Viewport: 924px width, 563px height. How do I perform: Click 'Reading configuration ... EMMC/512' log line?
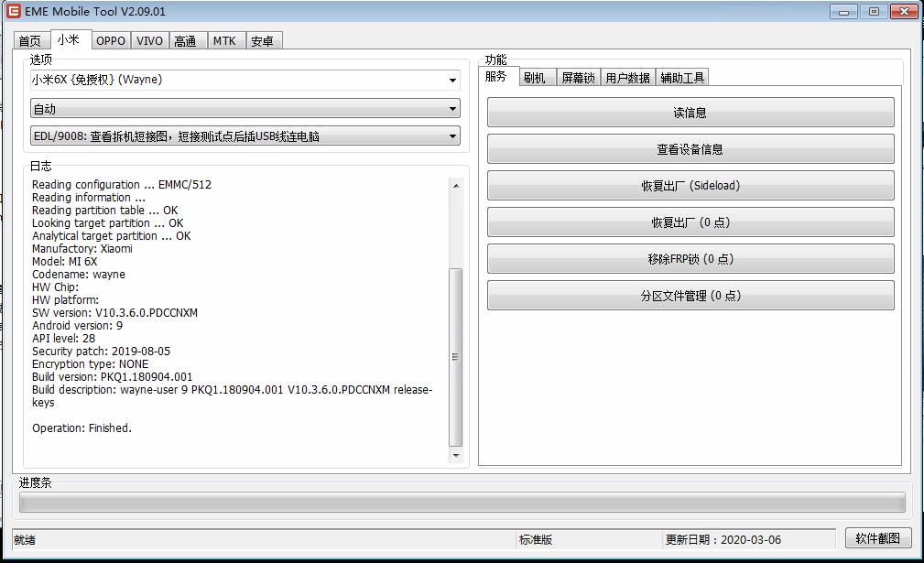pos(122,184)
